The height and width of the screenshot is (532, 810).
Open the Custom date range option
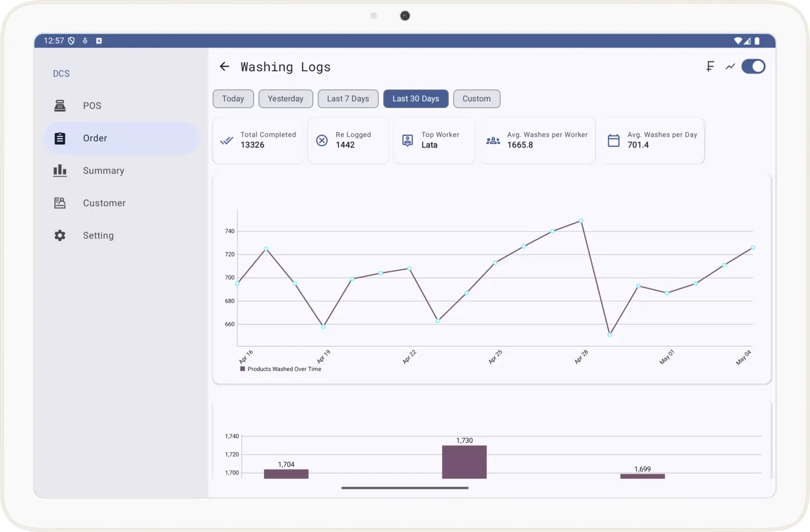coord(477,98)
